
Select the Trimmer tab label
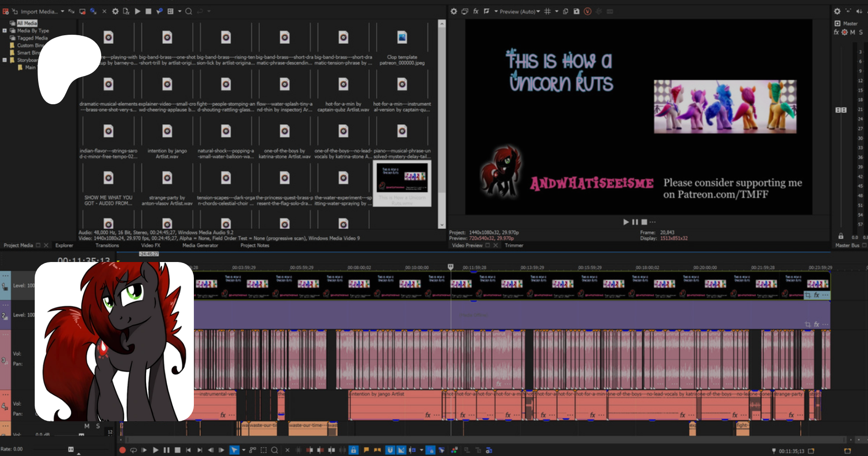click(514, 245)
